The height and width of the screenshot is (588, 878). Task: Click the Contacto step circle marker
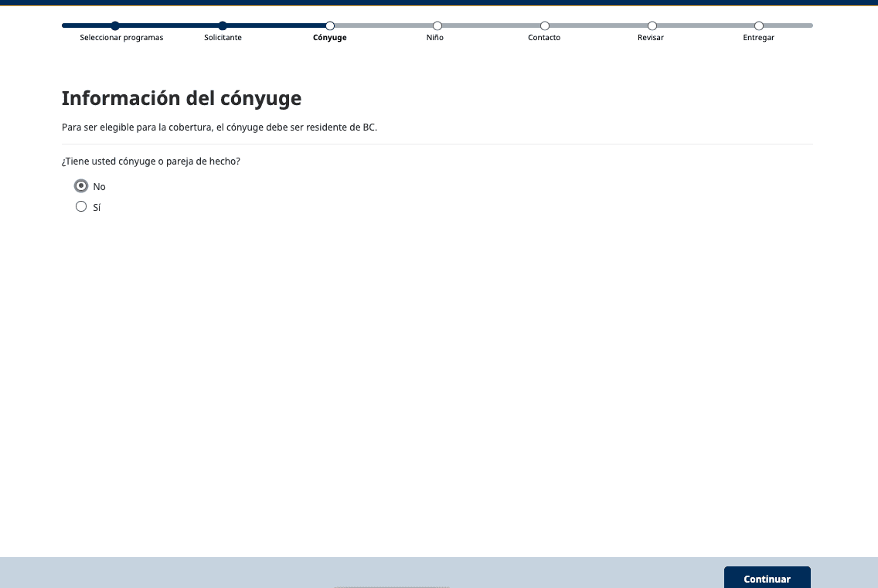[x=545, y=25]
